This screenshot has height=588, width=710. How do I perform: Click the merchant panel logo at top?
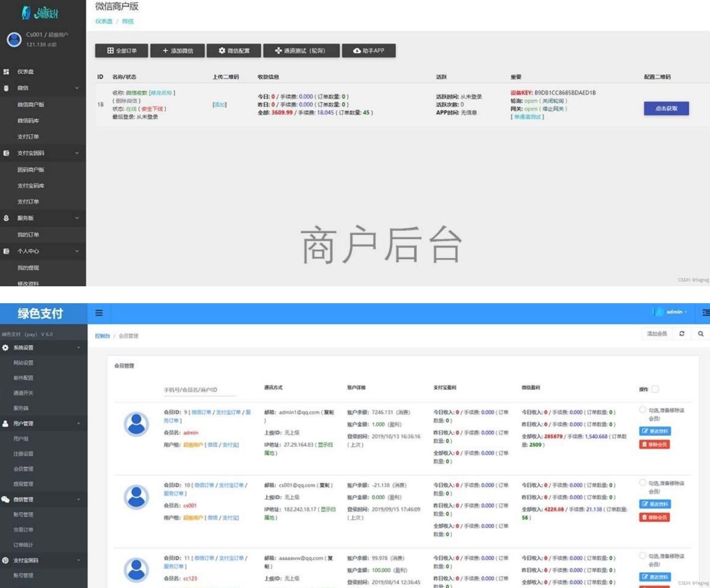tap(40, 13)
